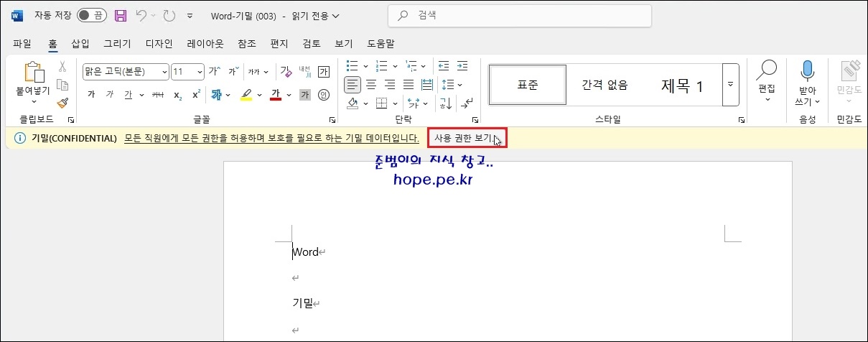Toggle bold formatting
Image resolution: width=868 pixels, height=342 pixels.
(91, 94)
